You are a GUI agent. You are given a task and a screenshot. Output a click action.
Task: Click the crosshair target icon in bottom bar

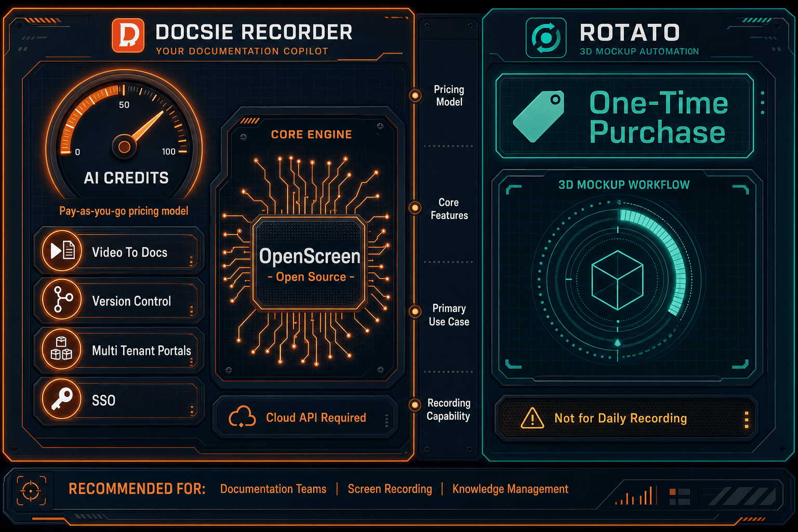31,490
